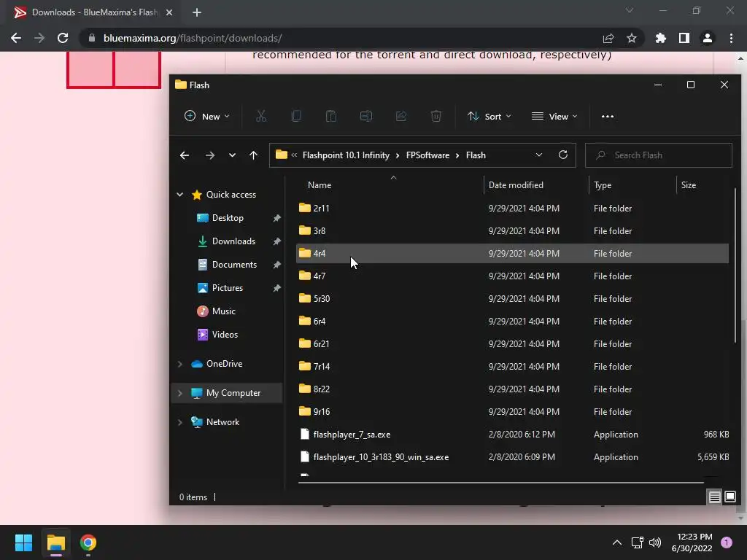
Task: Show previous path breadcrumb chevrons
Action: (x=294, y=155)
